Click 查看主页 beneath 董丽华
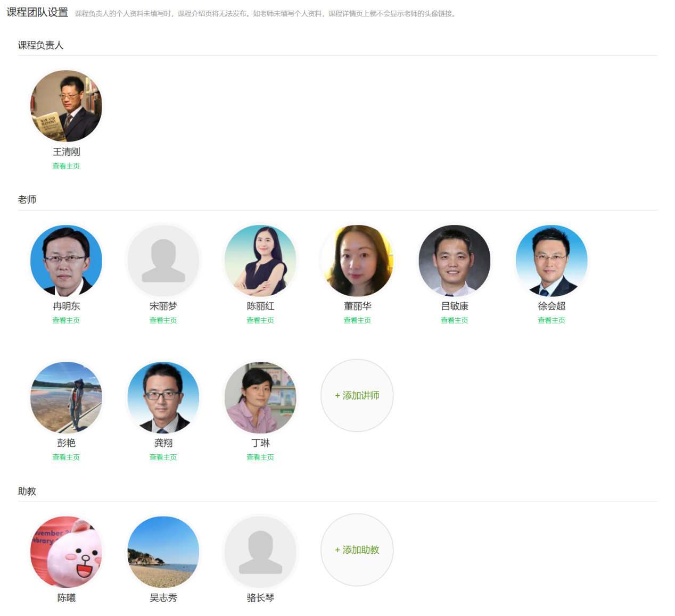675x616 pixels. pyautogui.click(x=357, y=320)
